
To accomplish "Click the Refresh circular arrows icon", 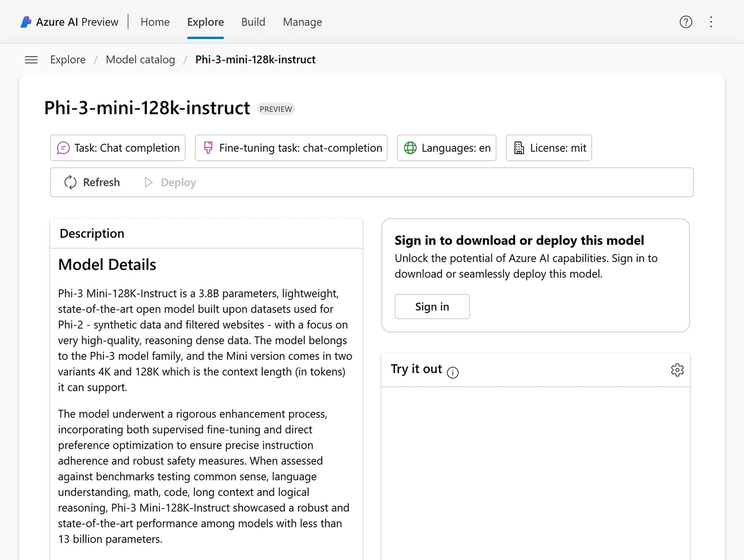I will (71, 182).
